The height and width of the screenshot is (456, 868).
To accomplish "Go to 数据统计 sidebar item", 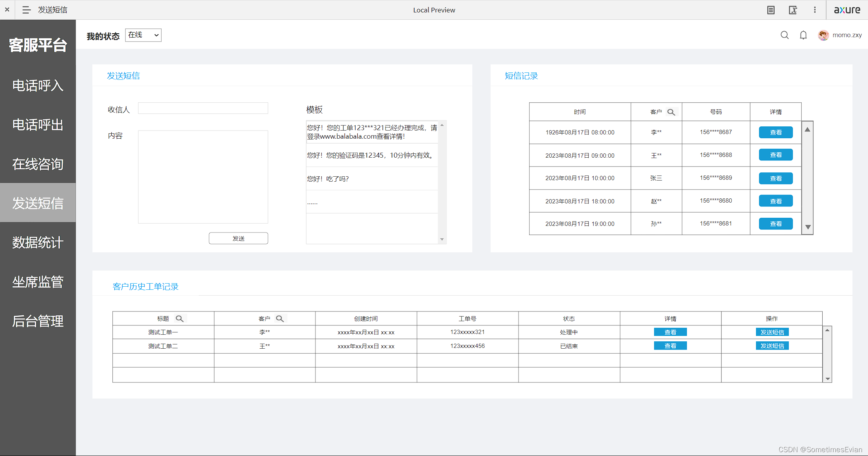I will pyautogui.click(x=38, y=243).
